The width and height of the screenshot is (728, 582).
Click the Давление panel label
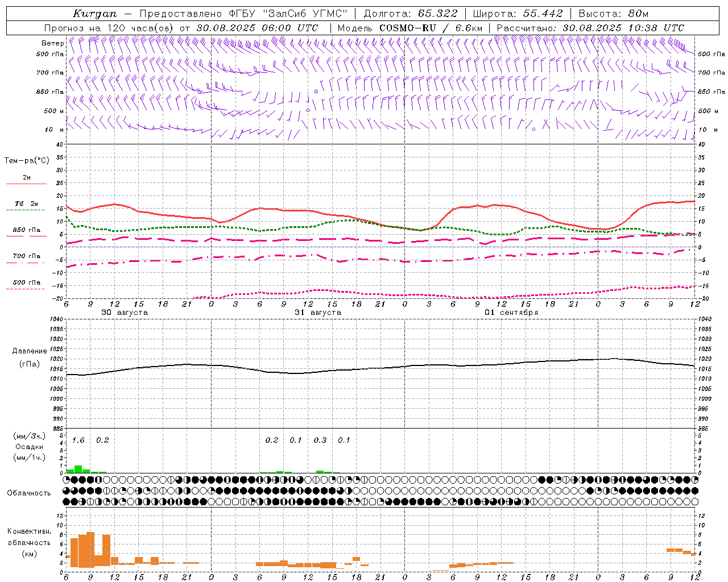point(30,351)
